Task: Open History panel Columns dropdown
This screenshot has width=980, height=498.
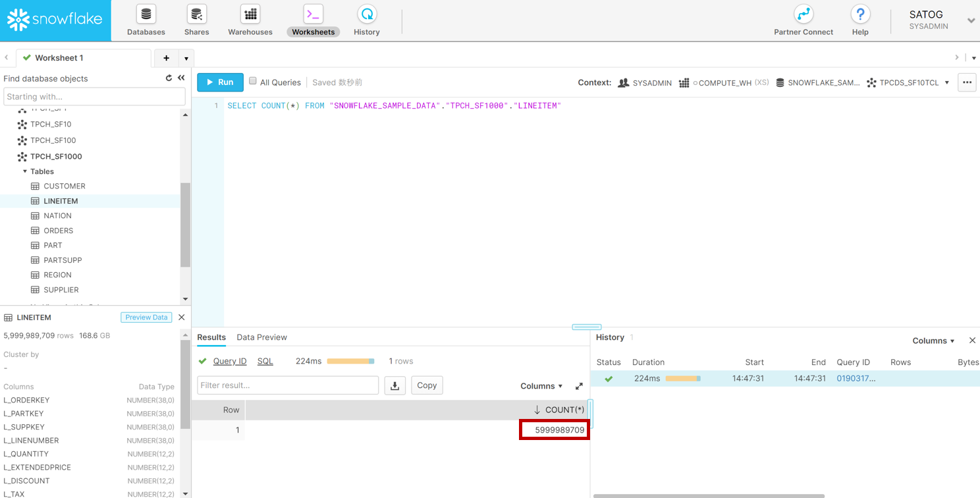Action: pos(933,341)
